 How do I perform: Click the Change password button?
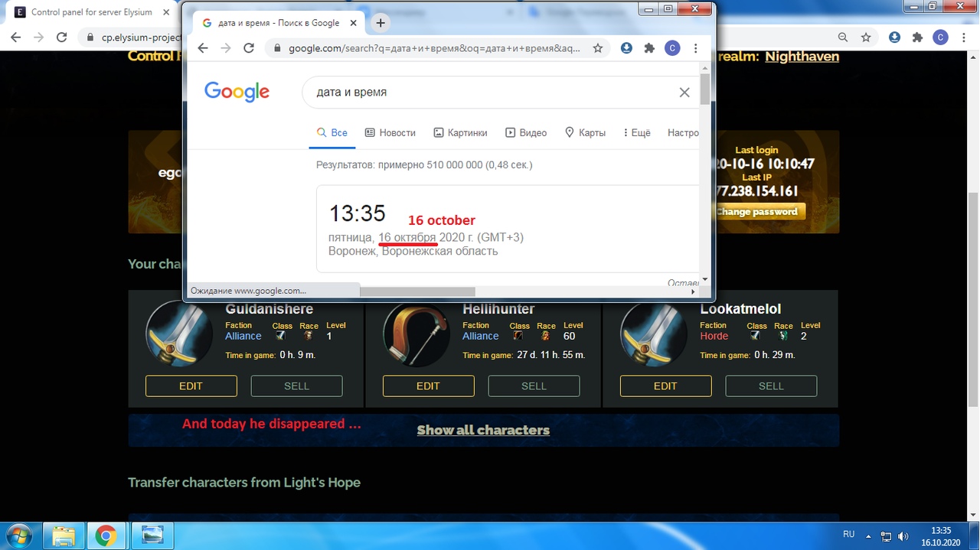click(757, 212)
